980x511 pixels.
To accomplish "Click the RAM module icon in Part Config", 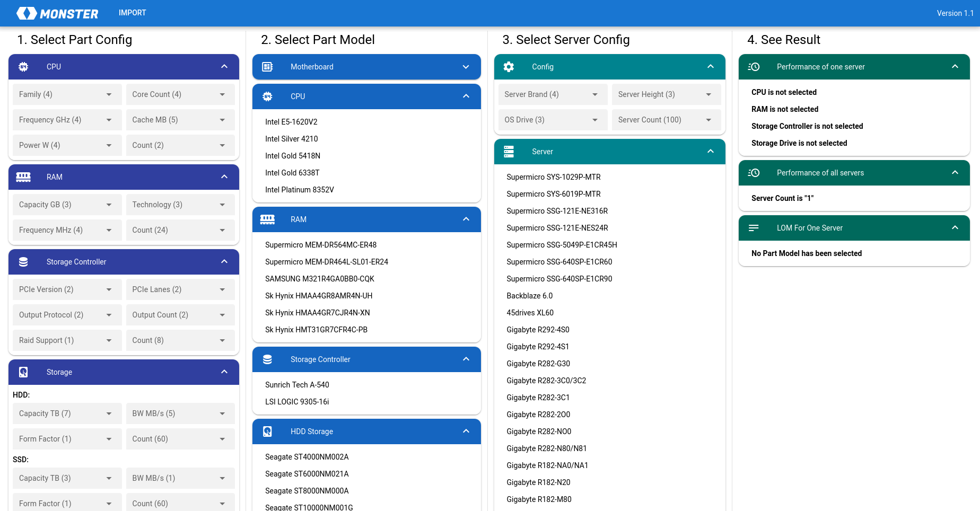I will click(23, 177).
